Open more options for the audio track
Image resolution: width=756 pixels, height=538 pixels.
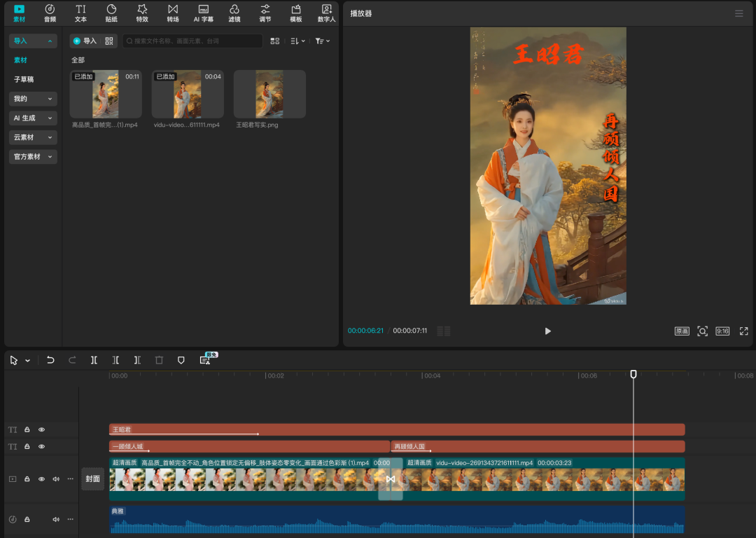71,519
